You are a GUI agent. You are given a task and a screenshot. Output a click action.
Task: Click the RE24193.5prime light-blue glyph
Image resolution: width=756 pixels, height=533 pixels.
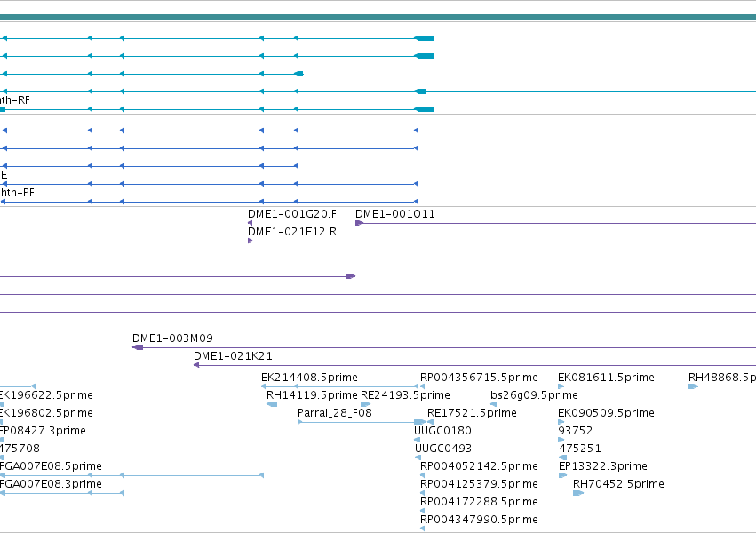pyautogui.click(x=365, y=404)
